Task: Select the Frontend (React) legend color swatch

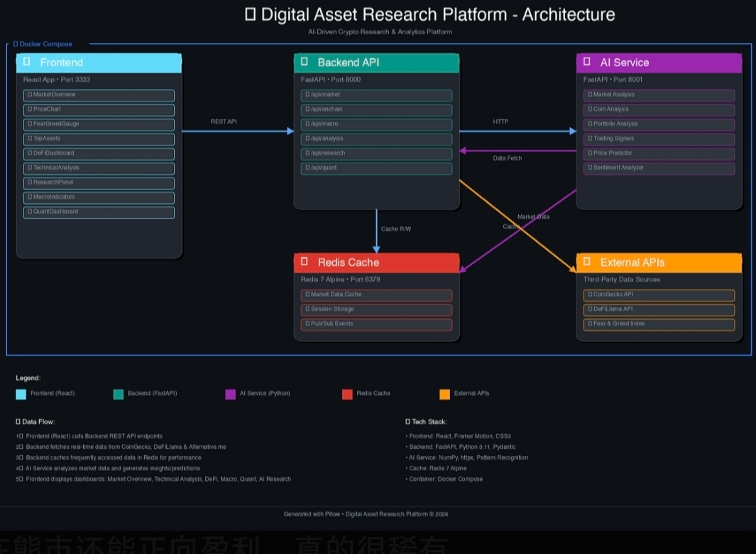Action: (x=21, y=394)
